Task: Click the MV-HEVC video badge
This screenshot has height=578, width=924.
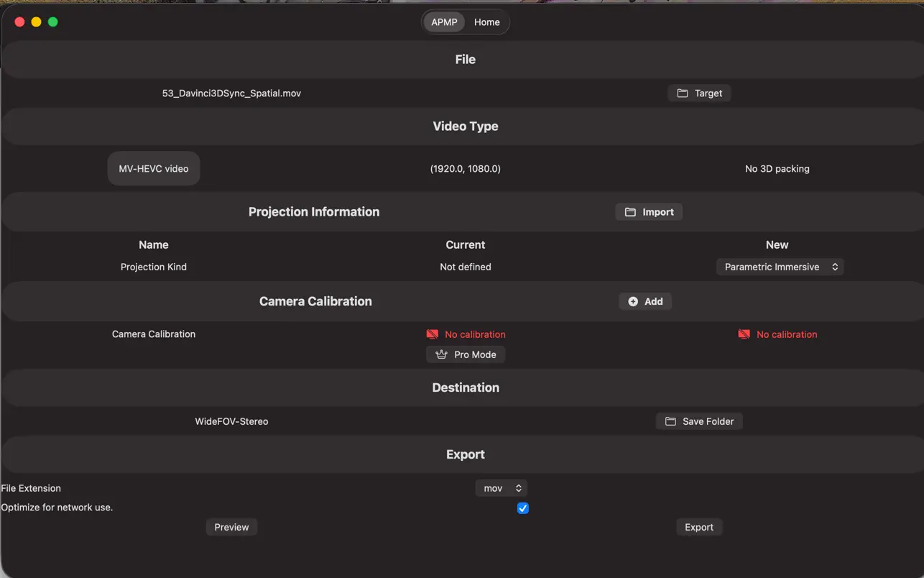Action: pyautogui.click(x=153, y=168)
